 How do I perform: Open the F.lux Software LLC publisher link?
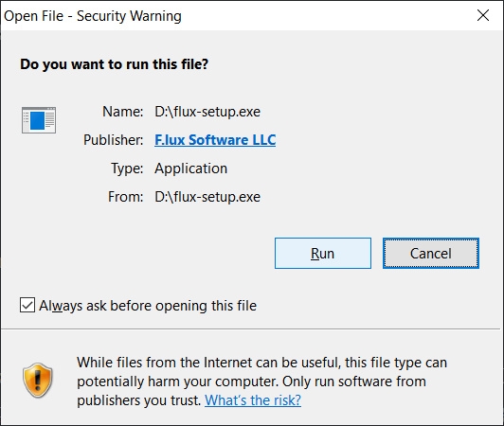click(x=215, y=140)
